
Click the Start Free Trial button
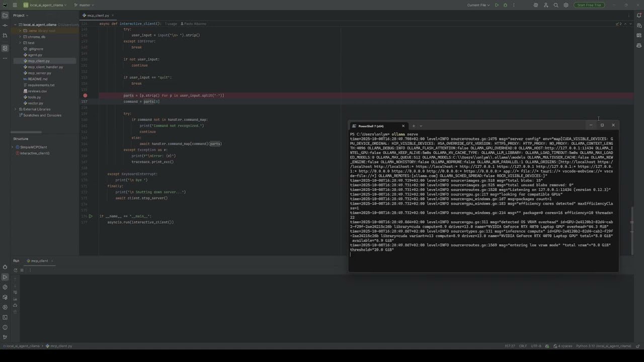[x=589, y=5]
